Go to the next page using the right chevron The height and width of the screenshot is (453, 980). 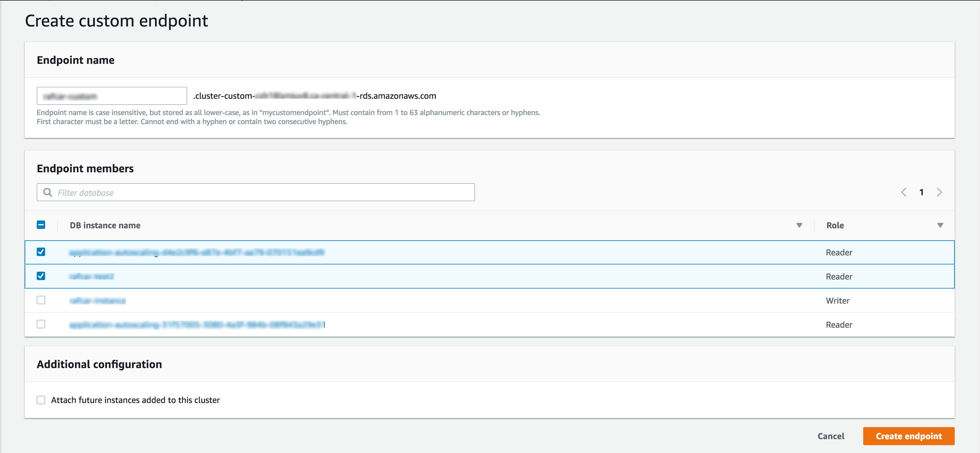939,192
